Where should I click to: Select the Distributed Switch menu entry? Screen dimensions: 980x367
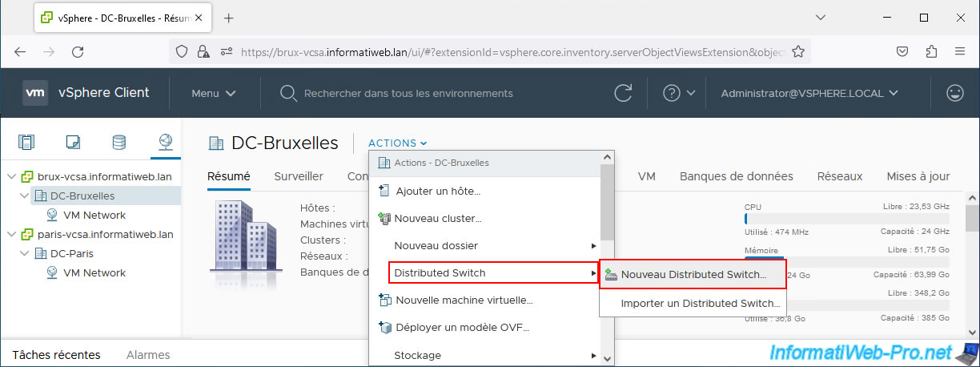(495, 272)
